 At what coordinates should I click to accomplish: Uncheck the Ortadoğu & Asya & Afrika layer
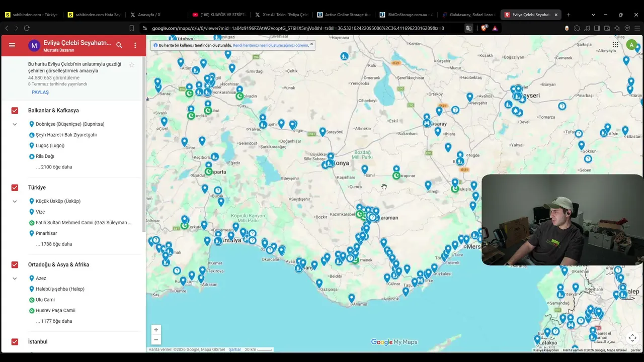coord(15,264)
